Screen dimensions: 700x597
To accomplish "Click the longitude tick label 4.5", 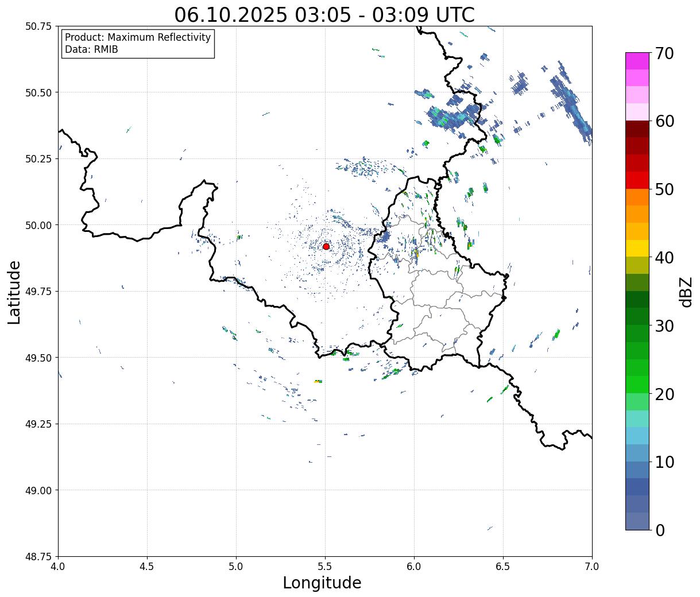I will point(147,567).
